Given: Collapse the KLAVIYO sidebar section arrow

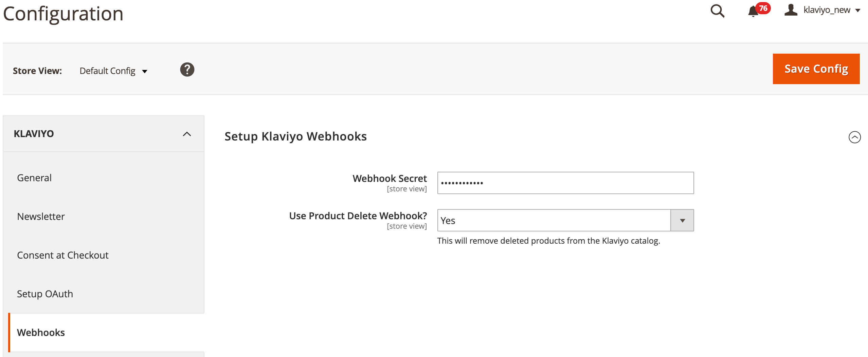Looking at the screenshot, I should [186, 134].
